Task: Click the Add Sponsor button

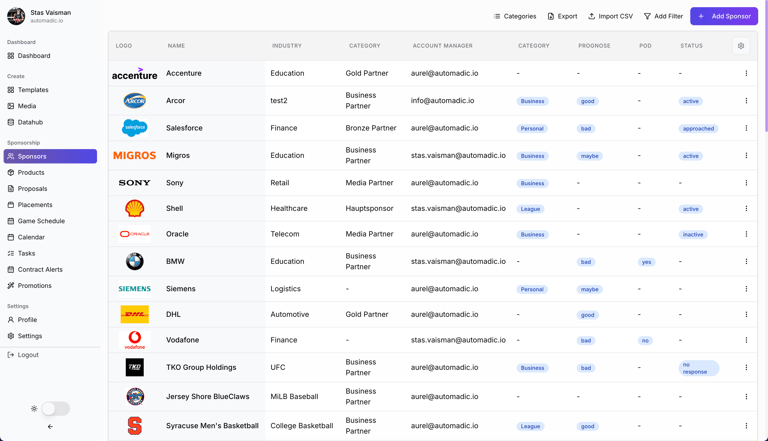Action: 724,16
